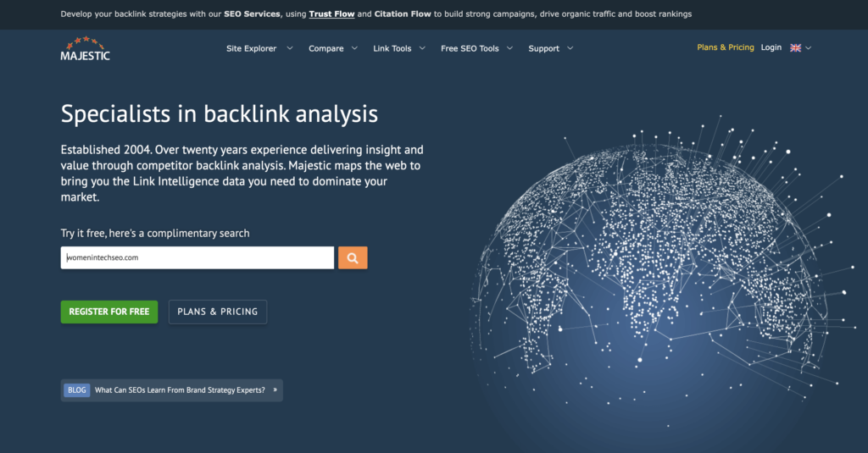868x453 pixels.
Task: Expand the Site Explorer chevron
Action: (x=290, y=48)
